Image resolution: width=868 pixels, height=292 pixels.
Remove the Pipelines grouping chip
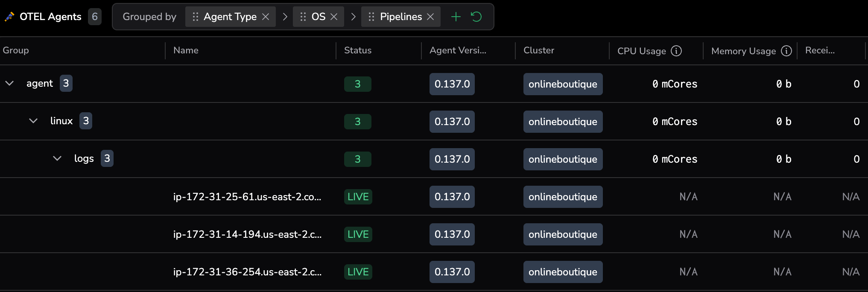coord(430,17)
